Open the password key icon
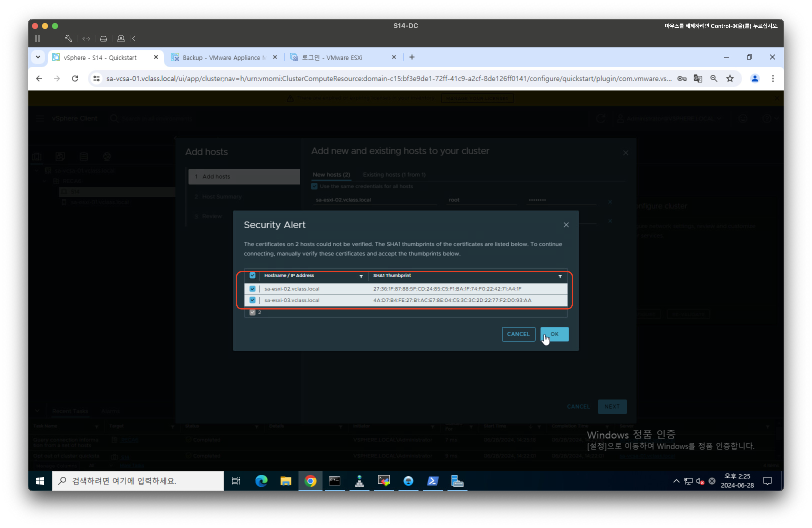 [x=682, y=78]
